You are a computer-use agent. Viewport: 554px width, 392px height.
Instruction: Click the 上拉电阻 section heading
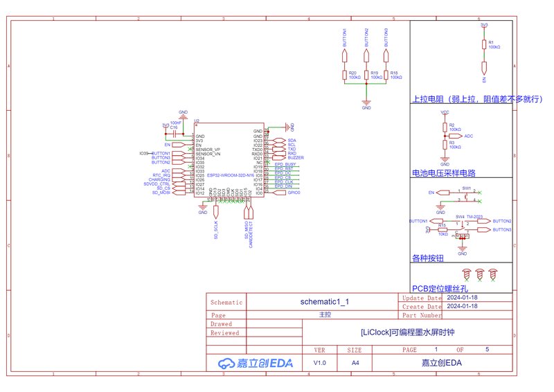[477, 99]
